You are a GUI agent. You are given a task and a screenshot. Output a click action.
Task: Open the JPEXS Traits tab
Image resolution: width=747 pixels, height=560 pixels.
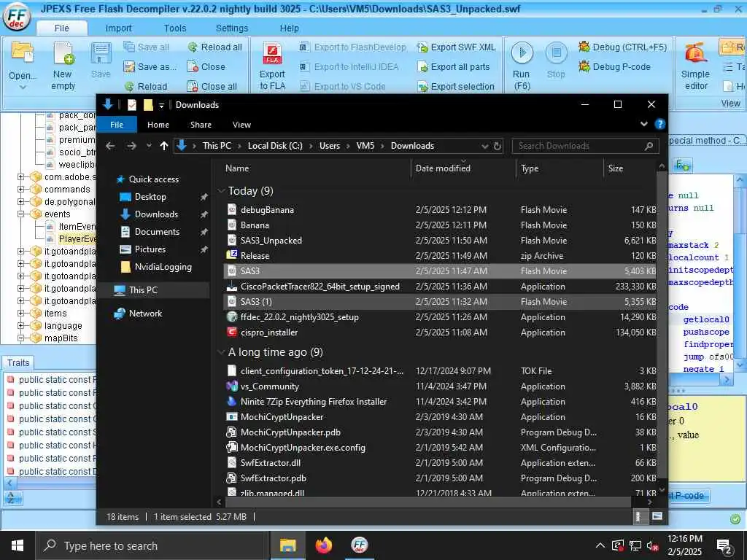coord(18,363)
